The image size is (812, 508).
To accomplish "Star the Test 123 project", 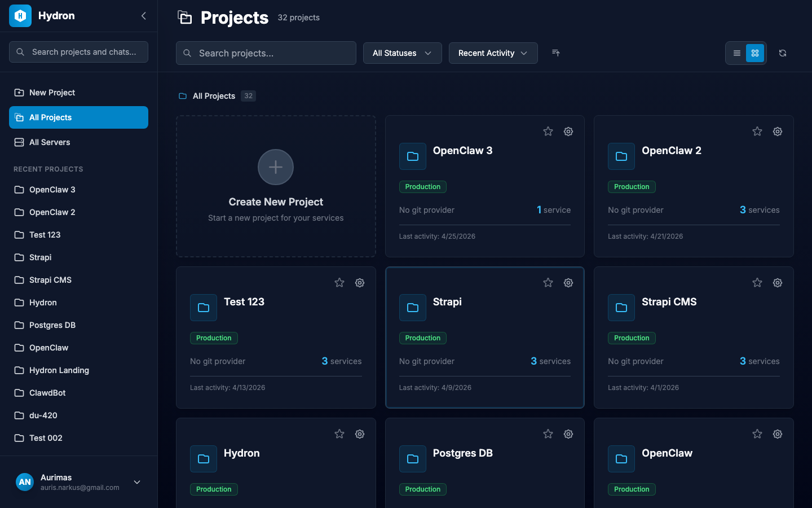I will click(339, 283).
